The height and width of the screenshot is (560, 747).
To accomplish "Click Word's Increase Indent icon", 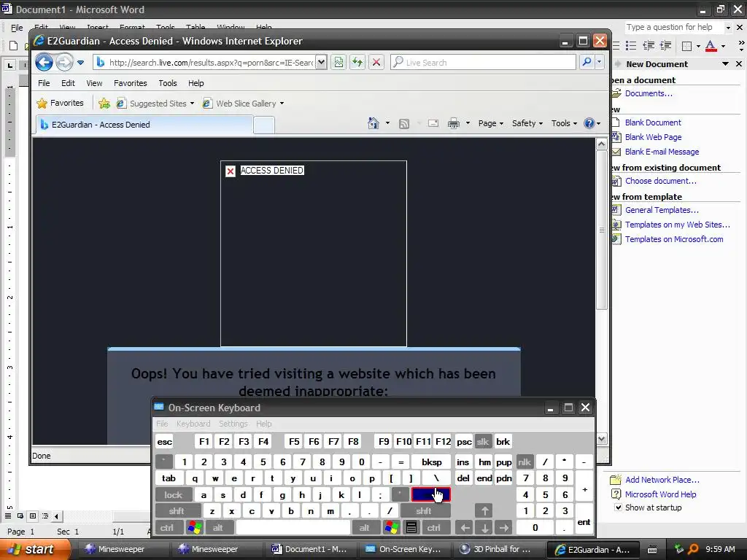I will point(666,46).
